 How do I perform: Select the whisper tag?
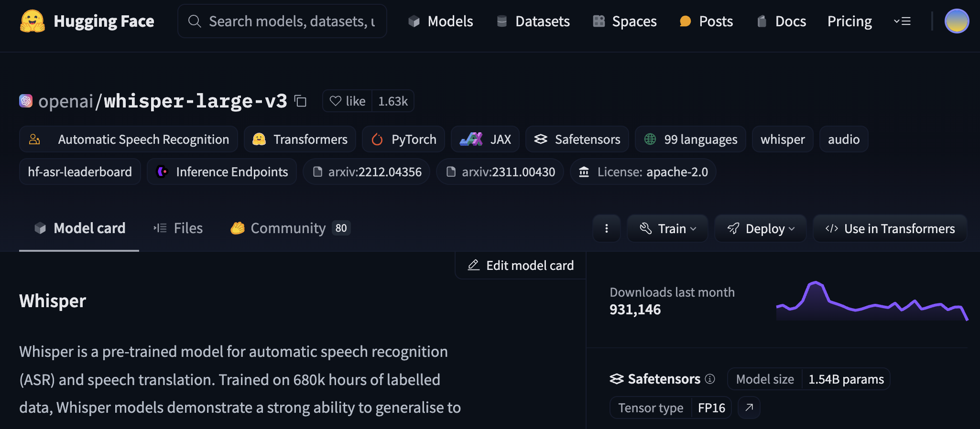coord(783,139)
